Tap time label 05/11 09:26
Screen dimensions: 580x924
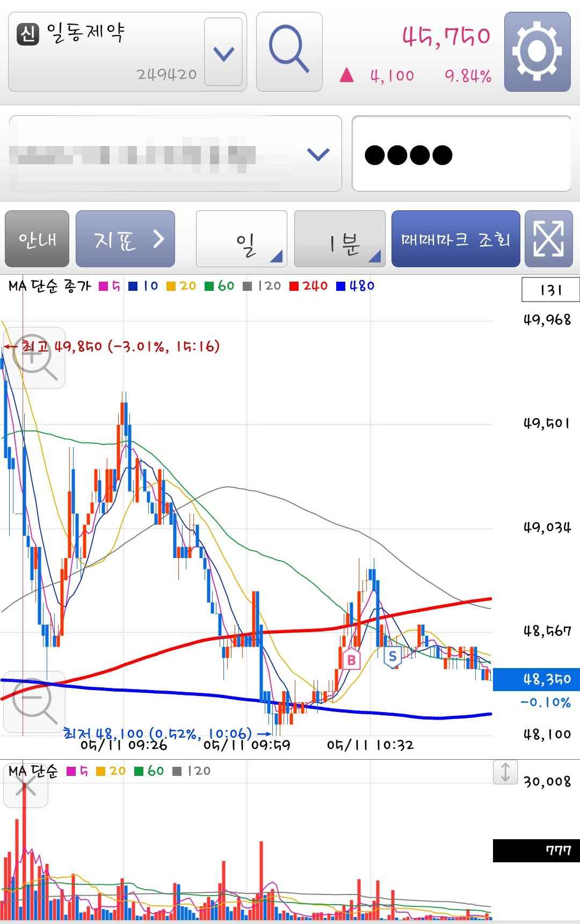[x=124, y=745]
